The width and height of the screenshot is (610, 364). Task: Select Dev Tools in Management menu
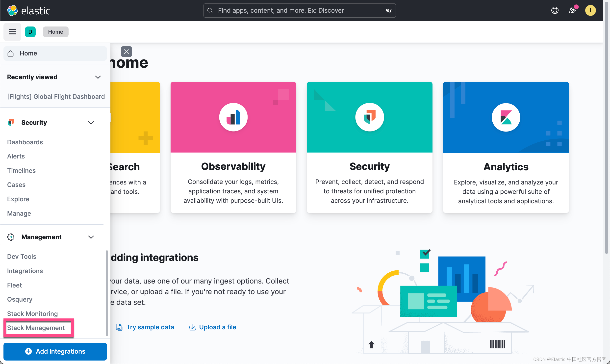click(x=22, y=257)
